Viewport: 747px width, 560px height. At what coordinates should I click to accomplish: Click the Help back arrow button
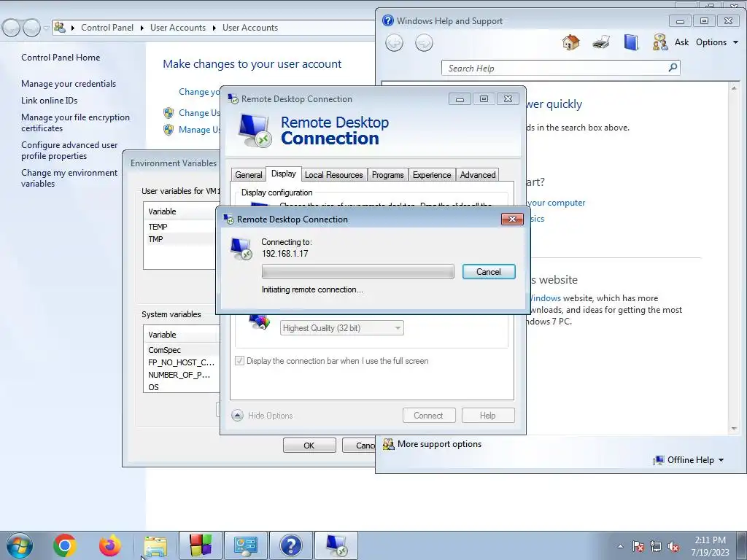[394, 43]
